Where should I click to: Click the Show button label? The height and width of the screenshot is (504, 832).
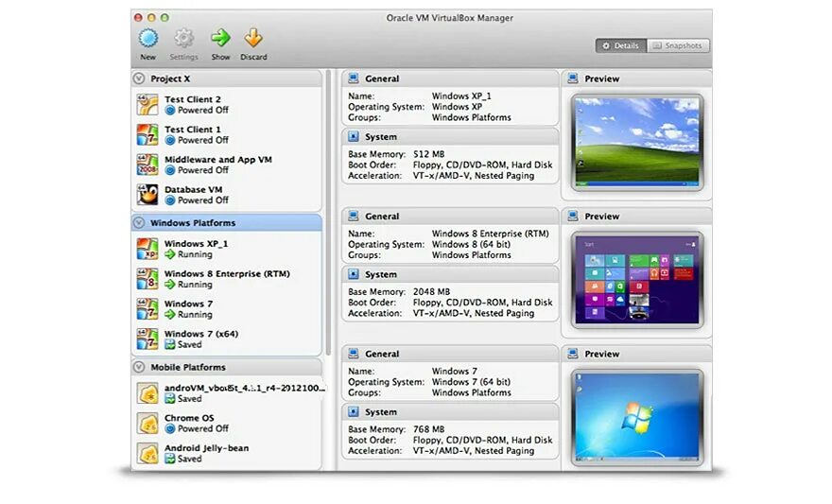[220, 57]
